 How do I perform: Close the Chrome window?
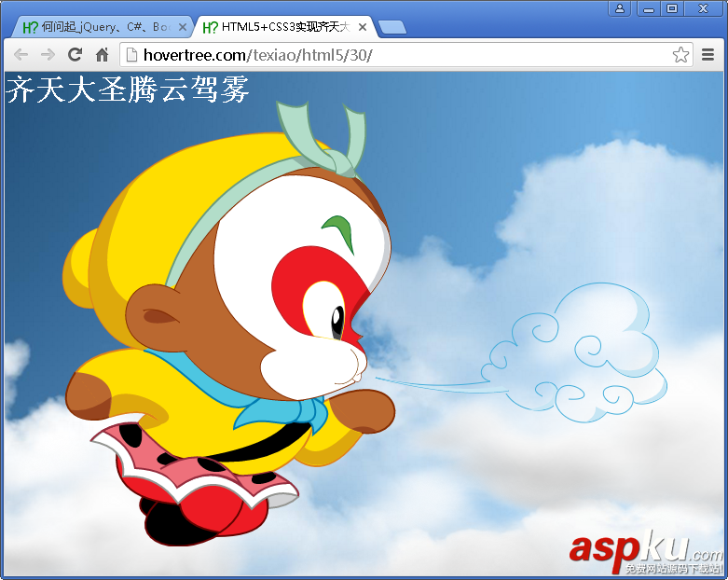tap(703, 8)
